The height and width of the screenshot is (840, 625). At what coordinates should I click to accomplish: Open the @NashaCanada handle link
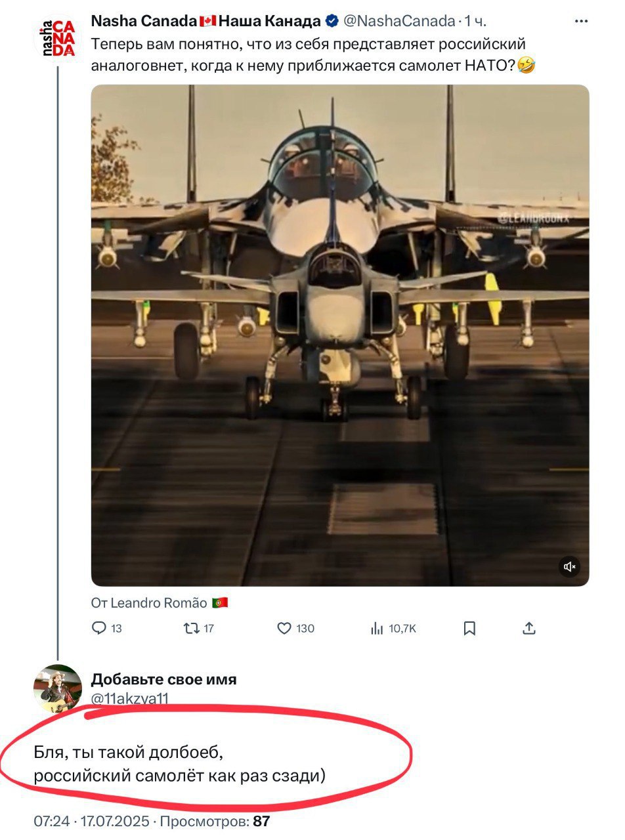[399, 22]
